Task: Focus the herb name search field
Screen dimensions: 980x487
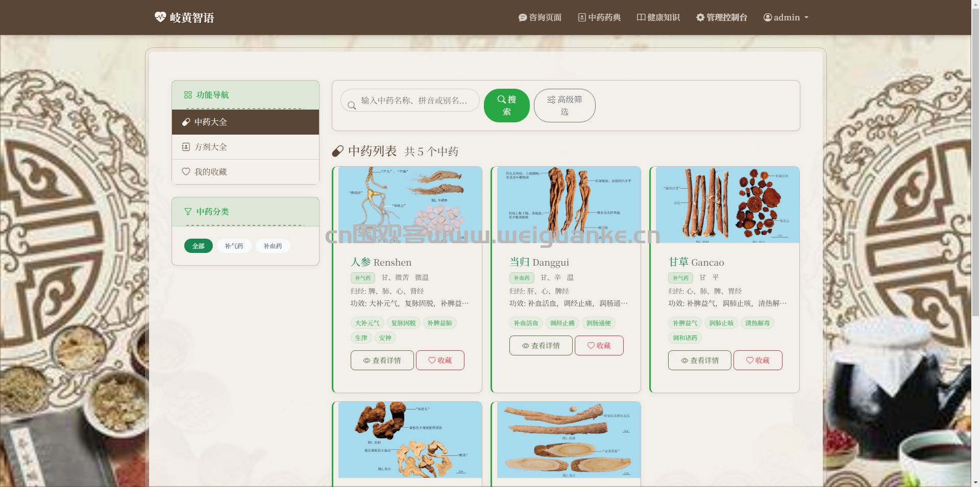Action: pyautogui.click(x=410, y=100)
